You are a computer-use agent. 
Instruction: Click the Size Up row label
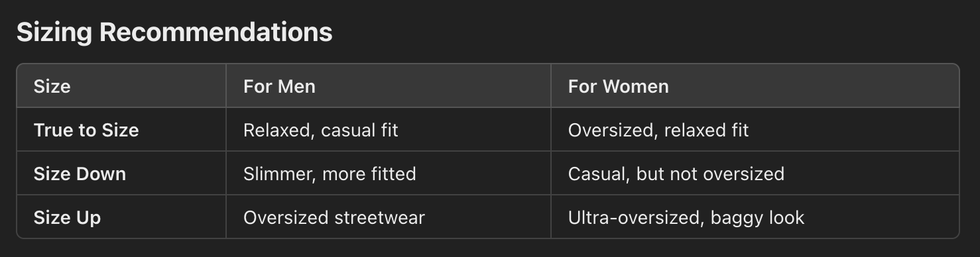(x=67, y=217)
